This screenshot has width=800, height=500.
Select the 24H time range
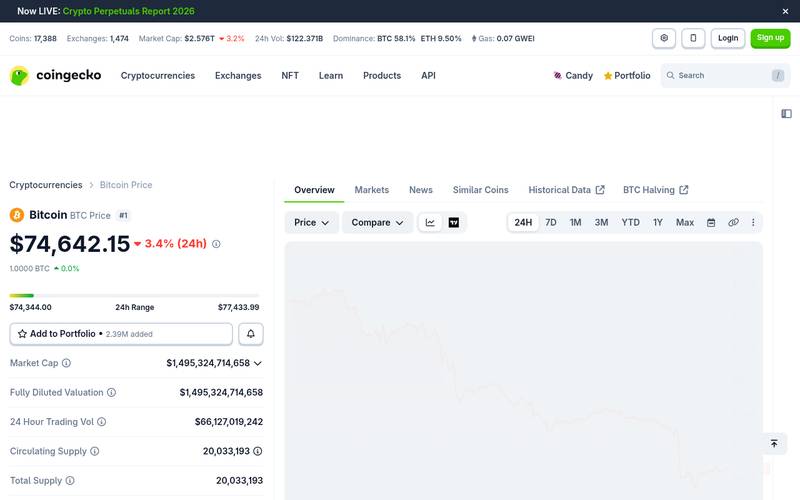pyautogui.click(x=523, y=222)
